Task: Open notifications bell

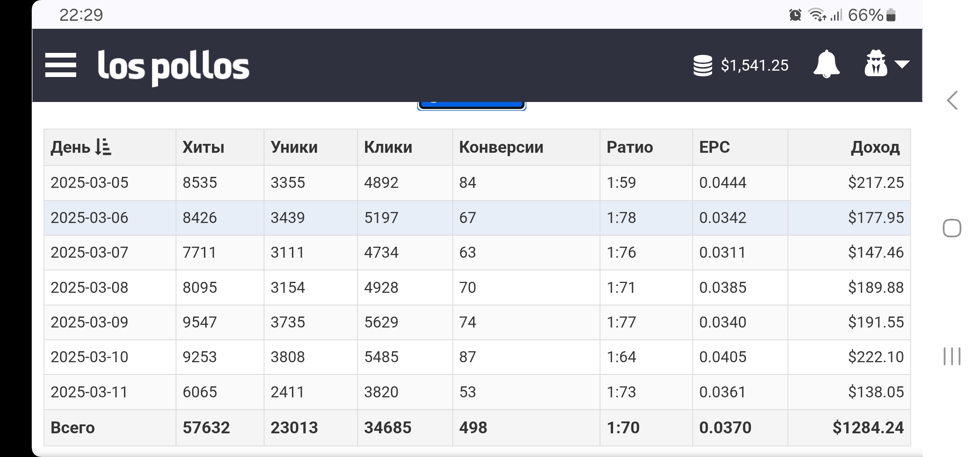Action: (826, 64)
